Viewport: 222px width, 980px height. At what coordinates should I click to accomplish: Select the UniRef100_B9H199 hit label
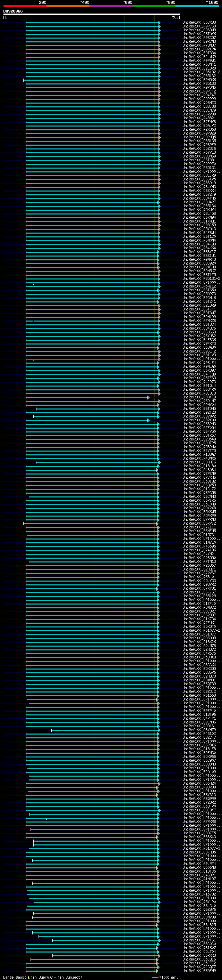(x=199, y=317)
